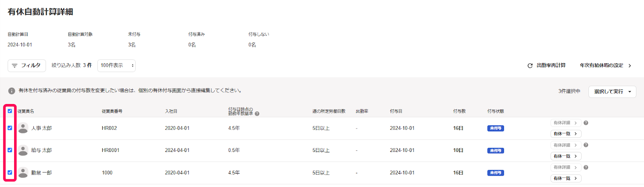Image resolution: width=644 pixels, height=187 pixels.
Task: Expand the 選択して実行 dropdown
Action: pos(612,91)
